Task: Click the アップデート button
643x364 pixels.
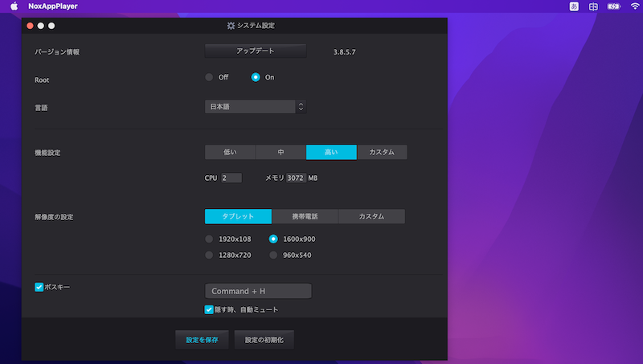Action: (256, 51)
